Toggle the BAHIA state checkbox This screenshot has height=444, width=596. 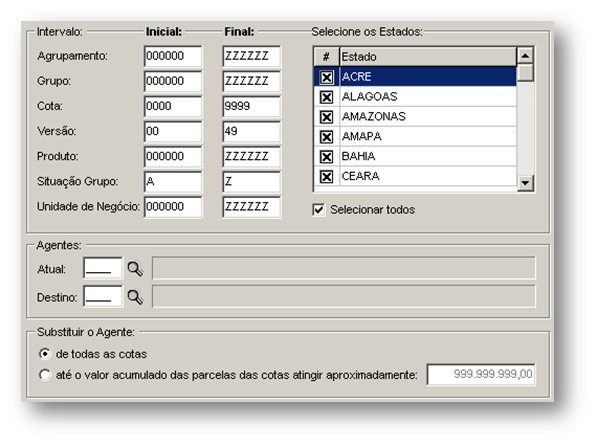(326, 156)
